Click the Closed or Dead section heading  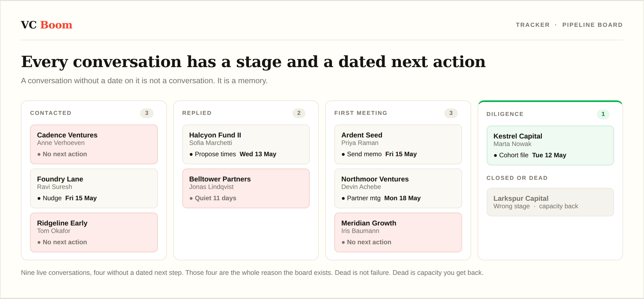coord(517,178)
